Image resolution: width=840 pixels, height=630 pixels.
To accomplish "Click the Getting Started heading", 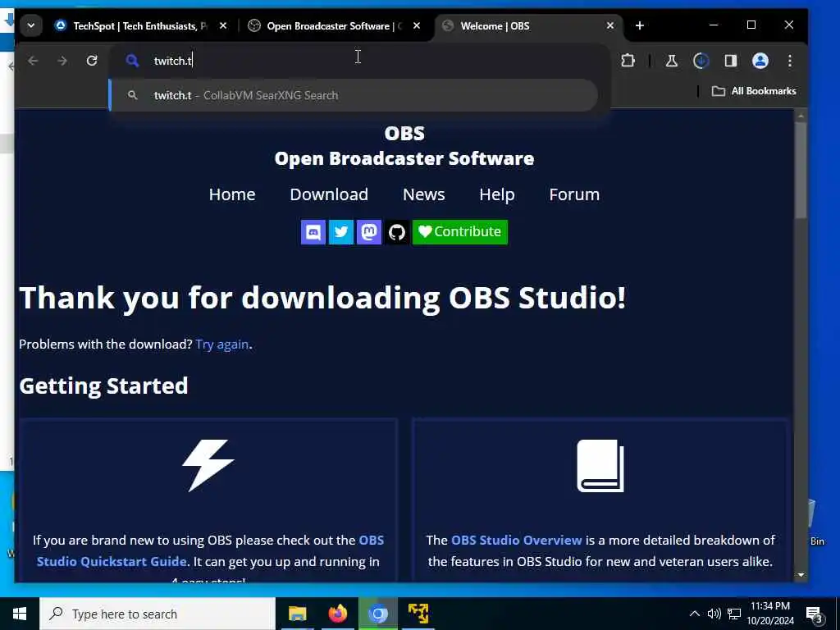I will point(103,386).
